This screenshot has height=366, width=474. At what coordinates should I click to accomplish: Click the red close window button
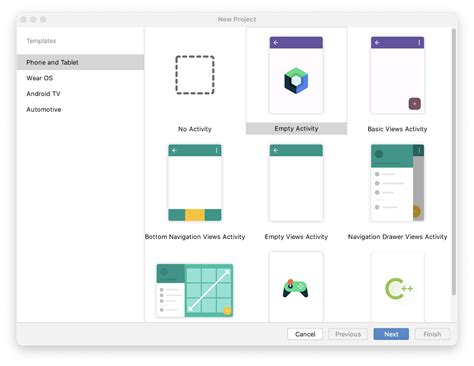click(x=24, y=20)
